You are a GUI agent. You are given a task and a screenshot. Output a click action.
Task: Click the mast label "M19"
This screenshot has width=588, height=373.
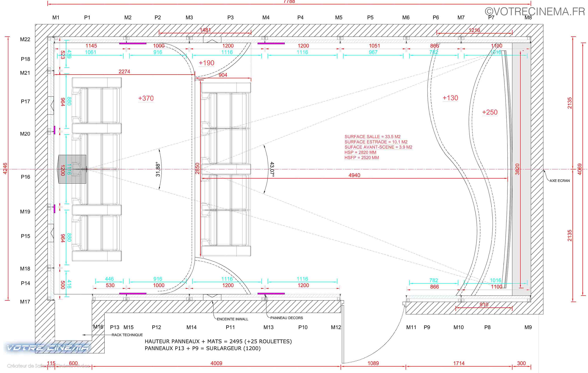tap(25, 212)
